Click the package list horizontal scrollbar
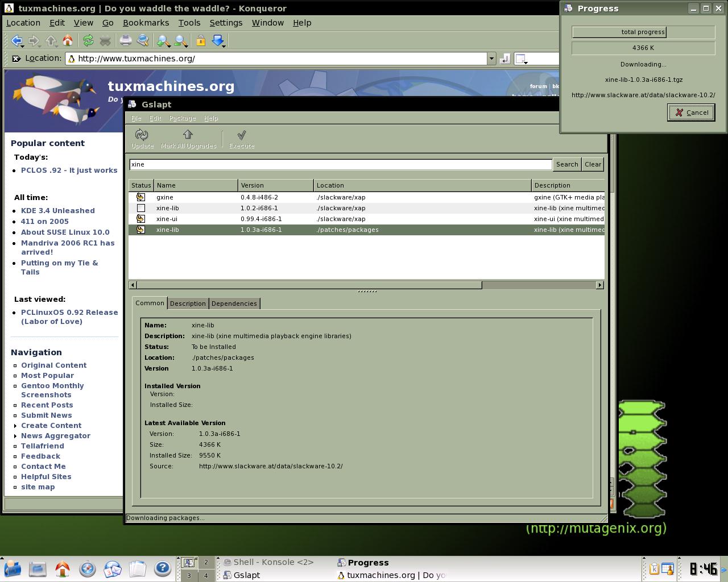728x582 pixels. [309, 285]
